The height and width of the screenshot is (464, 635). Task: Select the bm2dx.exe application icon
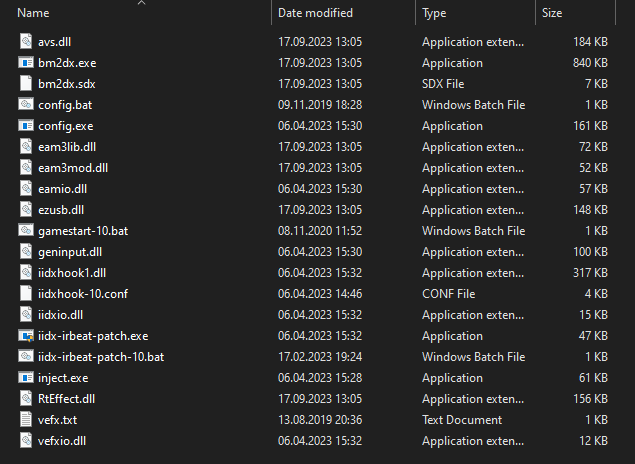(x=26, y=63)
